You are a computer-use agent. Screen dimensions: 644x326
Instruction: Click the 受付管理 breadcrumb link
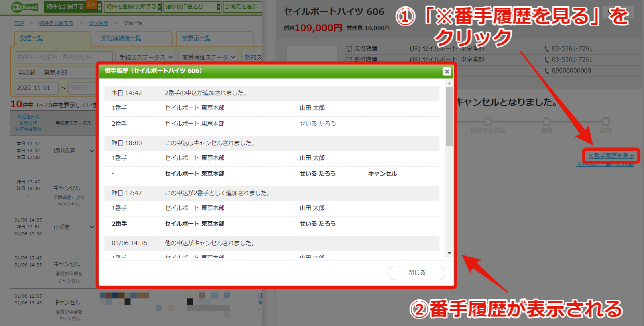pos(98,23)
